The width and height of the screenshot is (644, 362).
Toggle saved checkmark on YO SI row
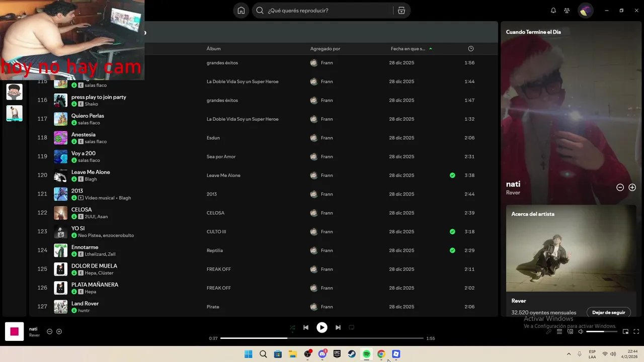pos(452,232)
